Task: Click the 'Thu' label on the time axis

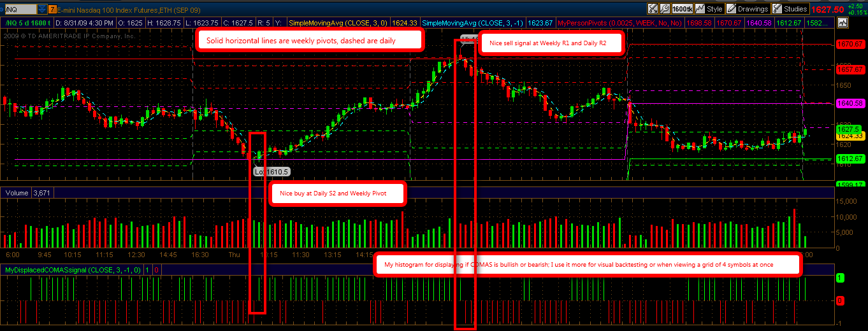Action: [x=235, y=254]
